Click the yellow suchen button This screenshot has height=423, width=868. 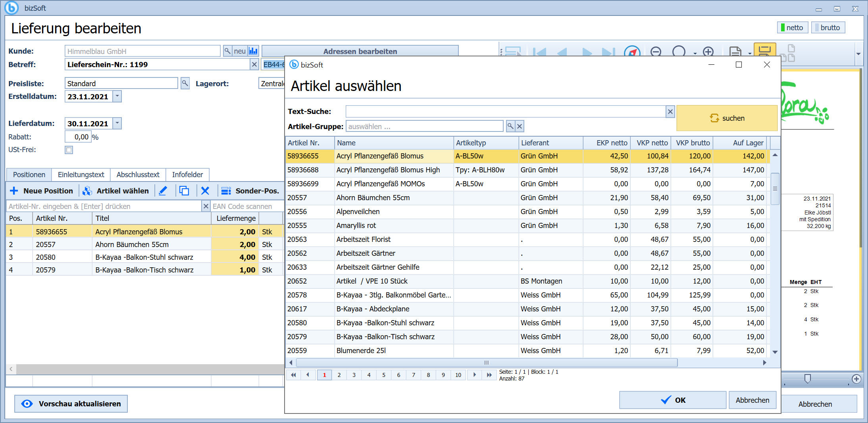727,118
